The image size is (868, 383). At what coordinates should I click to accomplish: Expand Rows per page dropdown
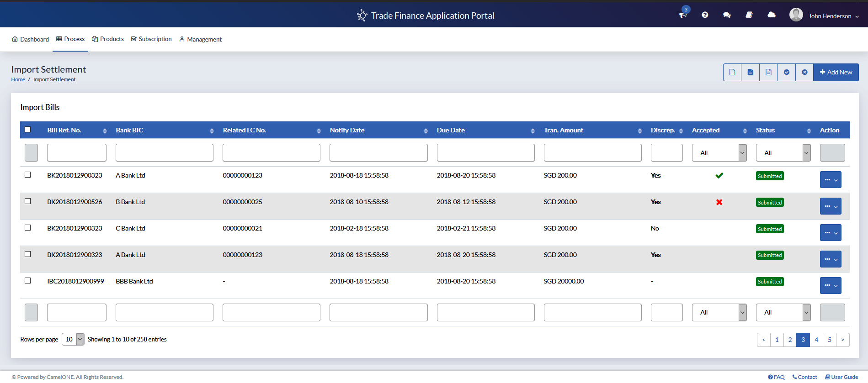(73, 339)
